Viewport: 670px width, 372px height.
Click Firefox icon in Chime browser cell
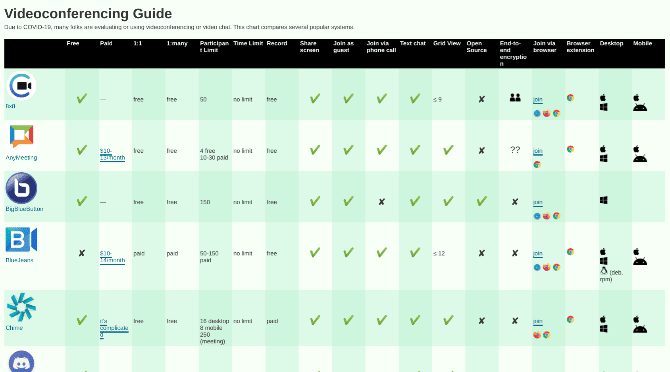pos(537,335)
